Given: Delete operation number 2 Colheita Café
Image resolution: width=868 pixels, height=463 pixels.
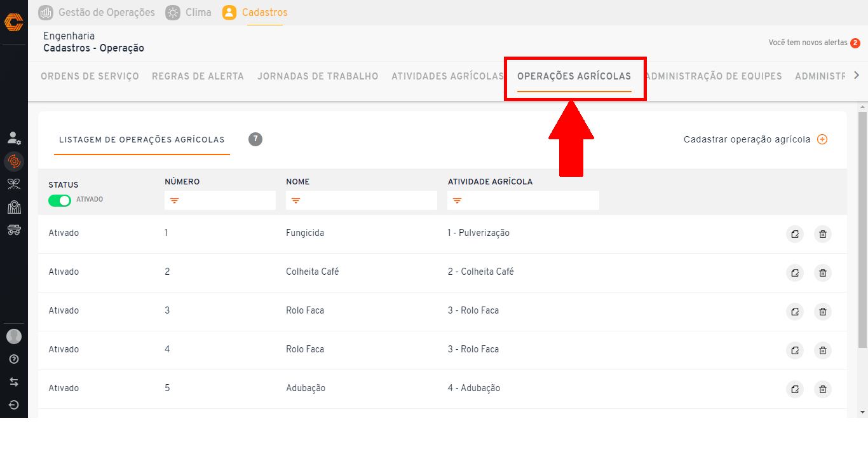Looking at the screenshot, I should pos(823,273).
